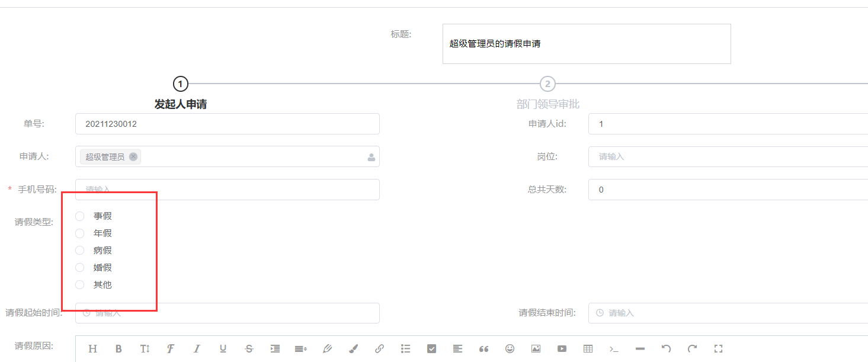
Task: Toggle fullscreen editor mode
Action: point(718,349)
